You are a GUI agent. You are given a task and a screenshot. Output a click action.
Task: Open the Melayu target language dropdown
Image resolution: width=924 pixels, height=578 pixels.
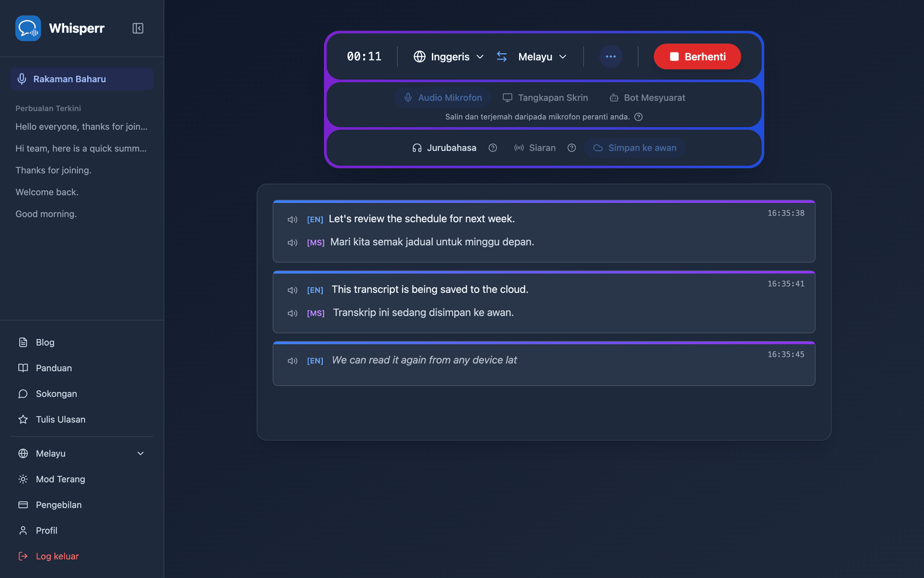[542, 57]
